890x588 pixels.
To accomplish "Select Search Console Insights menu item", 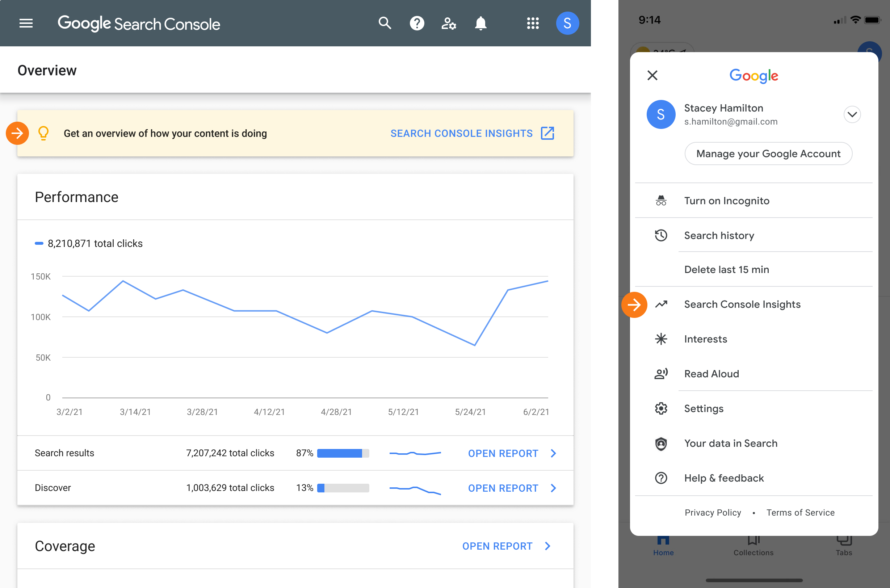I will coord(742,304).
